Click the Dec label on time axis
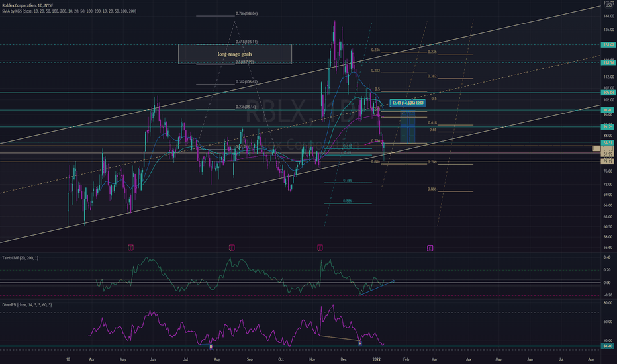The image size is (617, 364). (x=344, y=359)
